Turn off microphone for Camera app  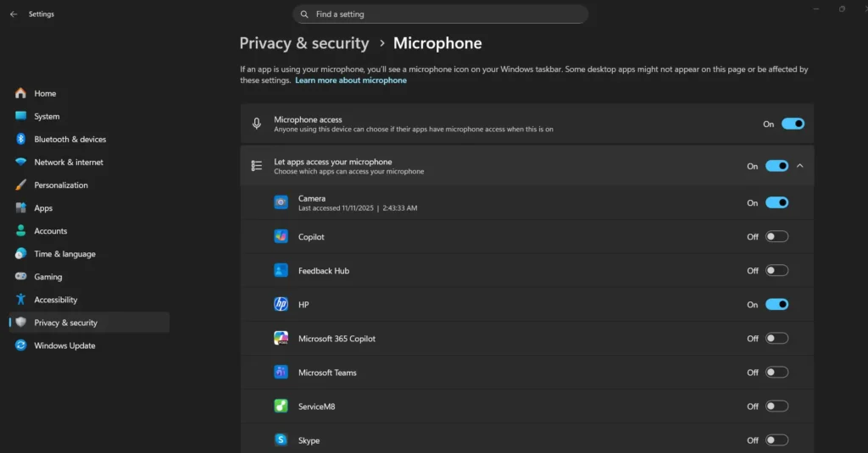(x=776, y=202)
